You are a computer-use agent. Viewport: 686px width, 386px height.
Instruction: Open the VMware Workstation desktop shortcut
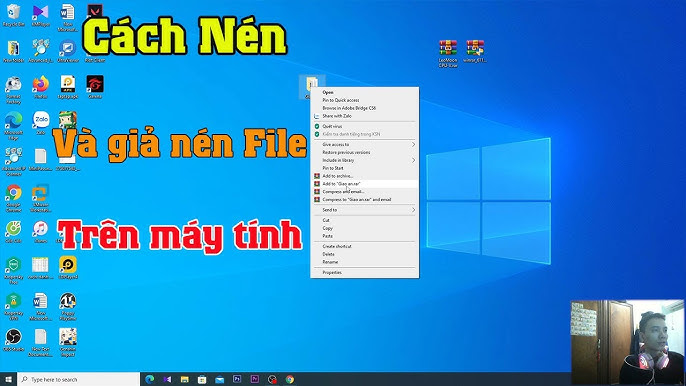[x=41, y=198]
